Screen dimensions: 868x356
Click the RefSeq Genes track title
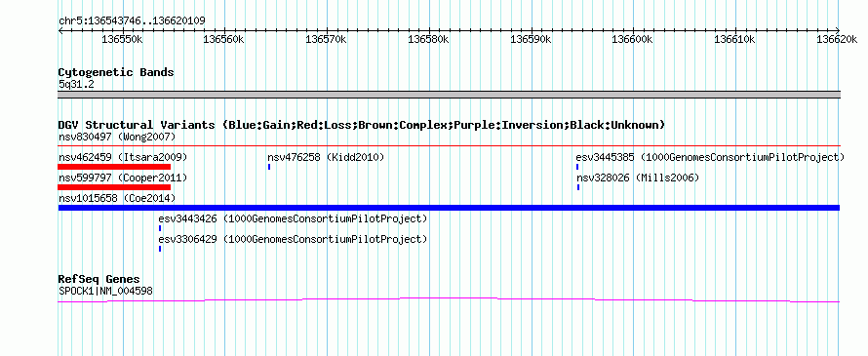[99, 279]
